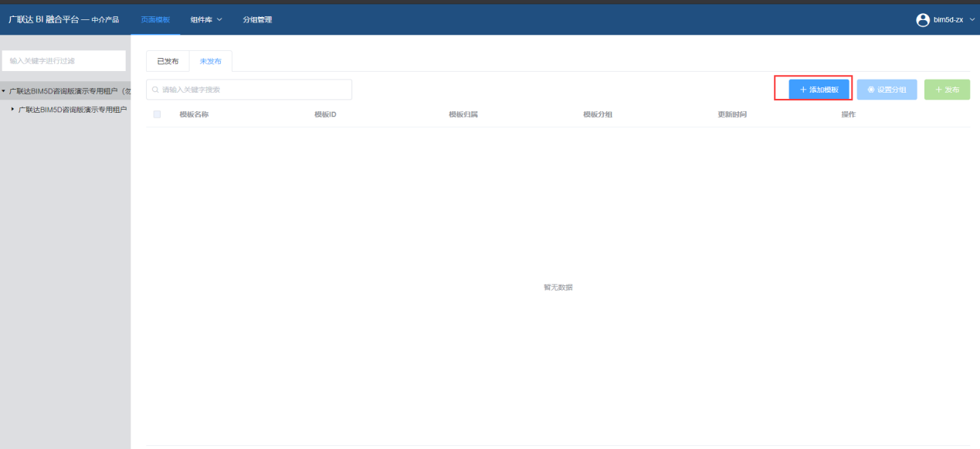This screenshot has width=980, height=449.
Task: Select the 未发布 tab
Action: 210,61
